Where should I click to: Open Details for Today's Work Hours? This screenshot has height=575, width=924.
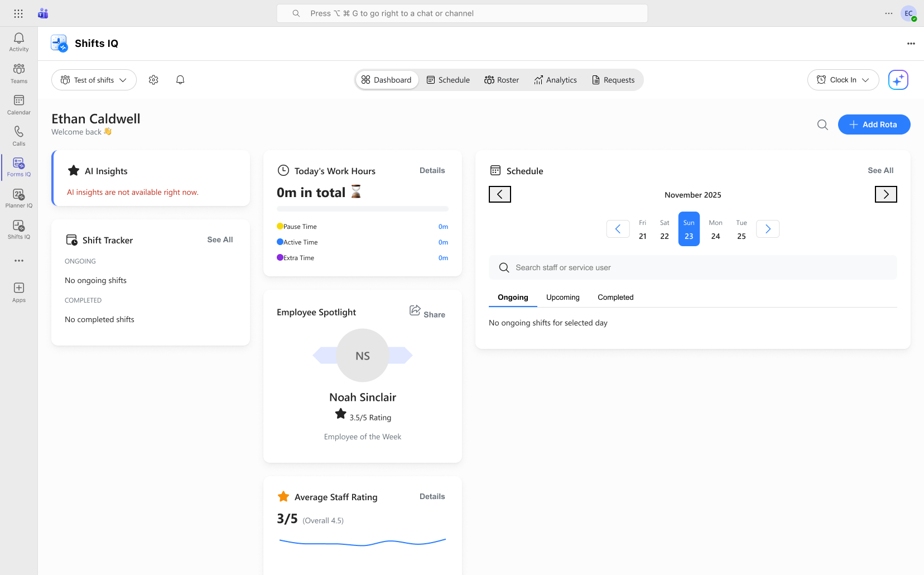tap(432, 170)
